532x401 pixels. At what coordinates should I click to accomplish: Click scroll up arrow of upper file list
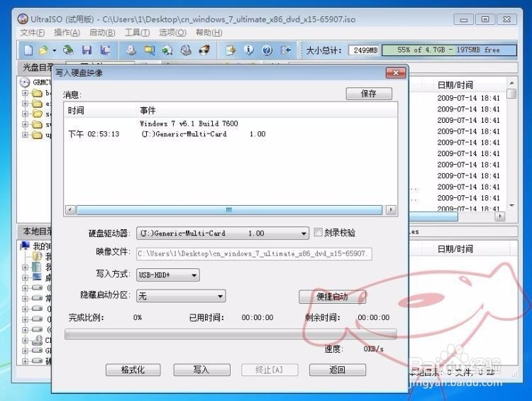point(511,83)
